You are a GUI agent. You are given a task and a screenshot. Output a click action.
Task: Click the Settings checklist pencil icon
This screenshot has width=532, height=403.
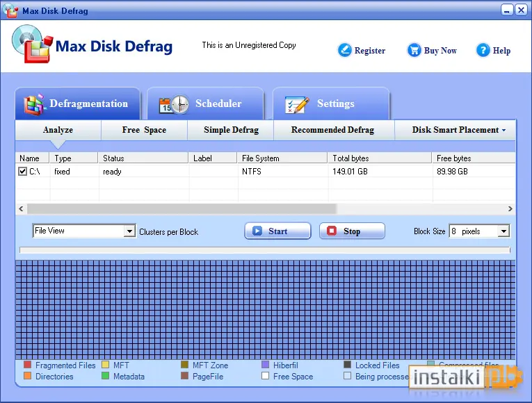pos(297,105)
